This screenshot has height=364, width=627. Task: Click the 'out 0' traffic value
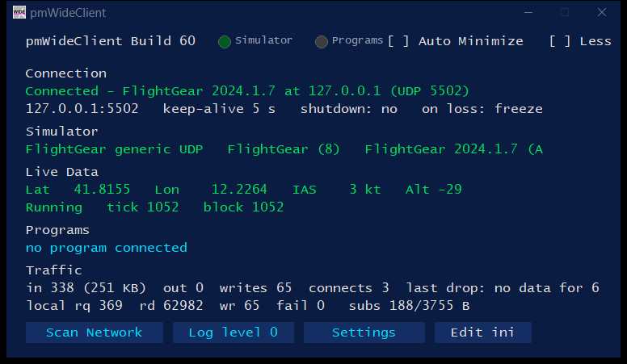click(183, 288)
